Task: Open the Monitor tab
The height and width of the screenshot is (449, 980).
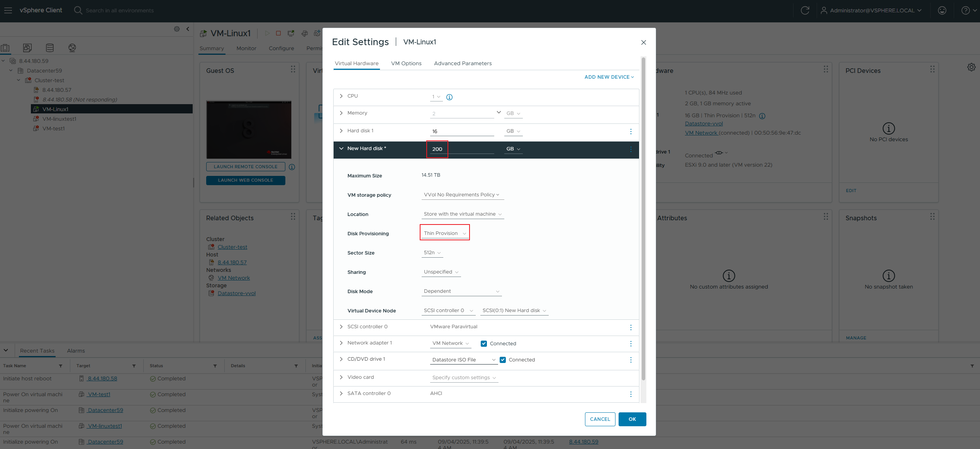Action: coord(246,49)
